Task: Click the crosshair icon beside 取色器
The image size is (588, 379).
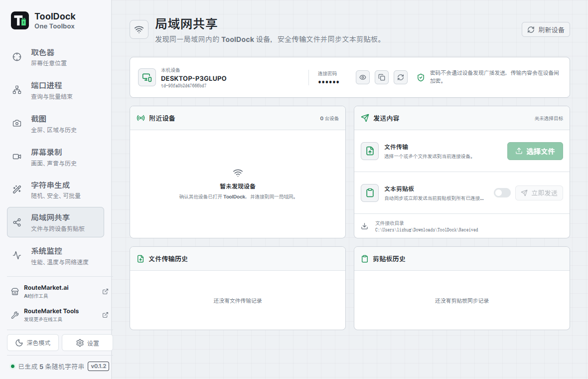Action: click(17, 57)
